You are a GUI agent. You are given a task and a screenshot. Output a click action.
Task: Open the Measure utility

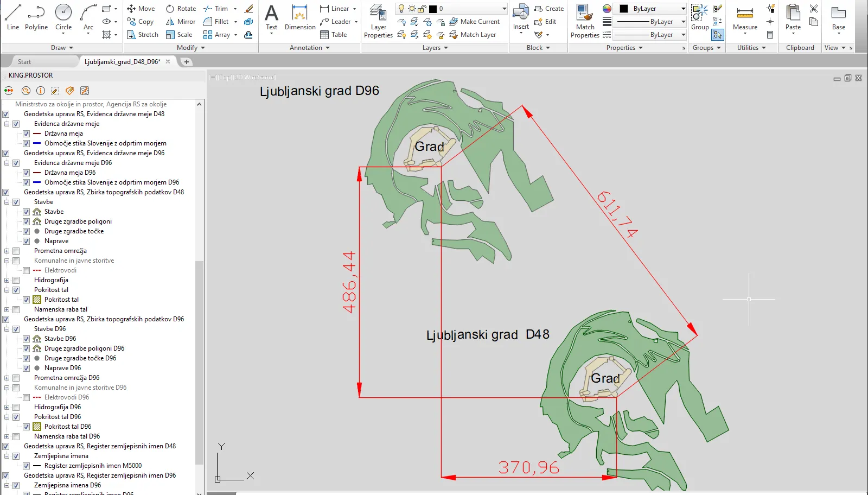(x=745, y=19)
